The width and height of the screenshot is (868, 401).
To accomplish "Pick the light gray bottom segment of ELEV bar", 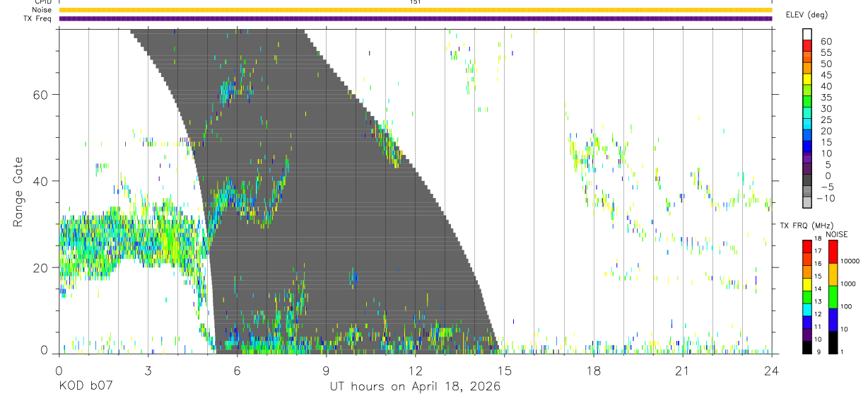I will click(807, 203).
